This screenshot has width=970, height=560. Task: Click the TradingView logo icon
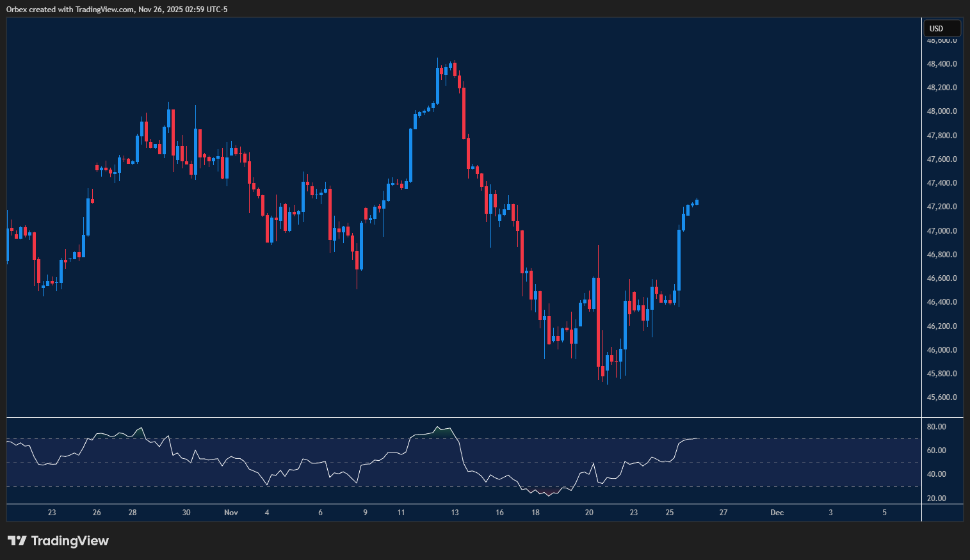(17, 541)
